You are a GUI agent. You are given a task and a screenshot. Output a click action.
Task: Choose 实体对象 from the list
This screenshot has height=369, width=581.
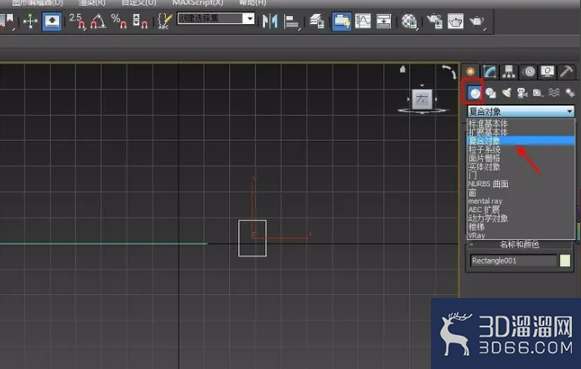pos(521,167)
